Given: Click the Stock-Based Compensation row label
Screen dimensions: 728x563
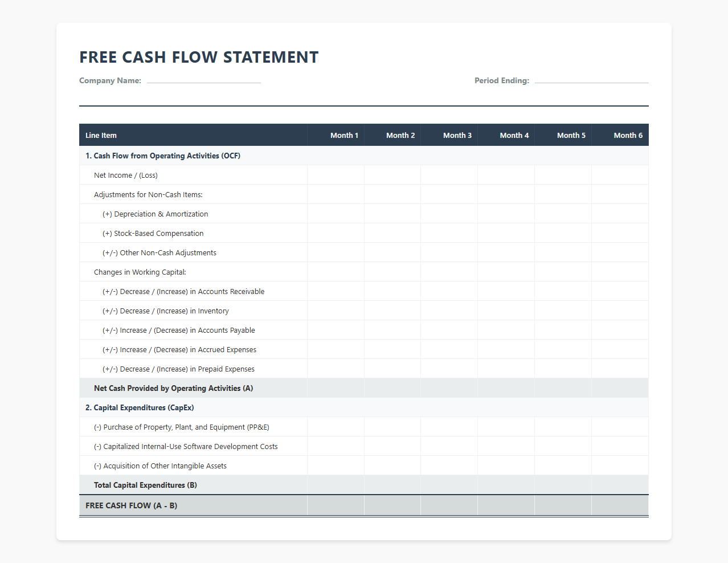Looking at the screenshot, I should [153, 233].
